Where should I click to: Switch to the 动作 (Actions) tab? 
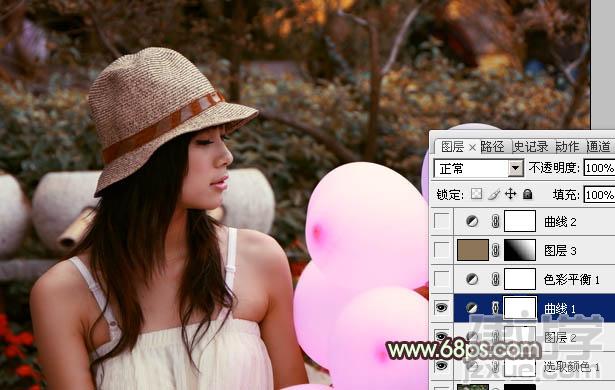[x=567, y=147]
